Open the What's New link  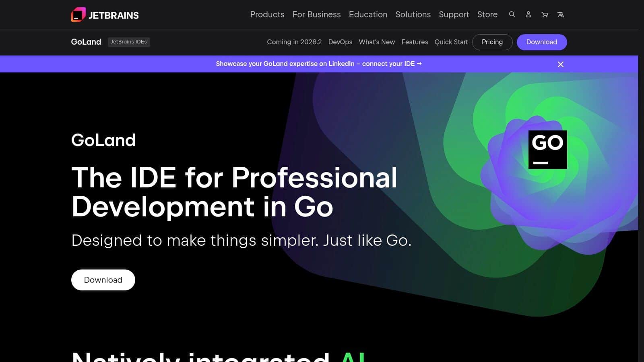pos(377,42)
